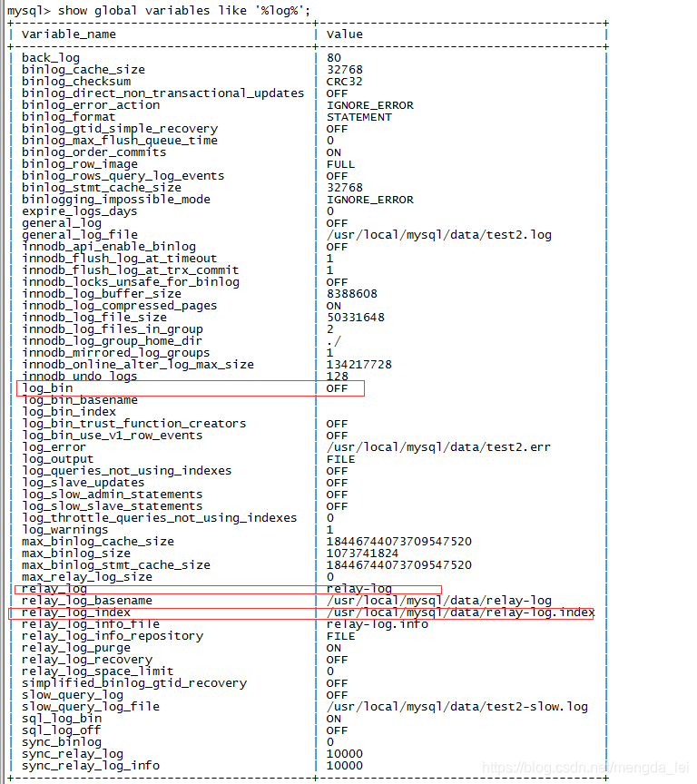Click the general_log variable name

(x=62, y=223)
